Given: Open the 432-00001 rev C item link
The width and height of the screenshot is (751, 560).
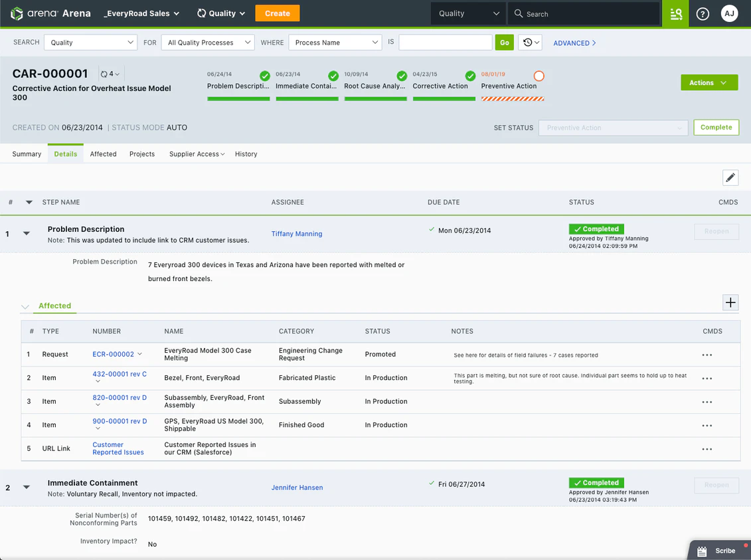Looking at the screenshot, I should (x=120, y=374).
